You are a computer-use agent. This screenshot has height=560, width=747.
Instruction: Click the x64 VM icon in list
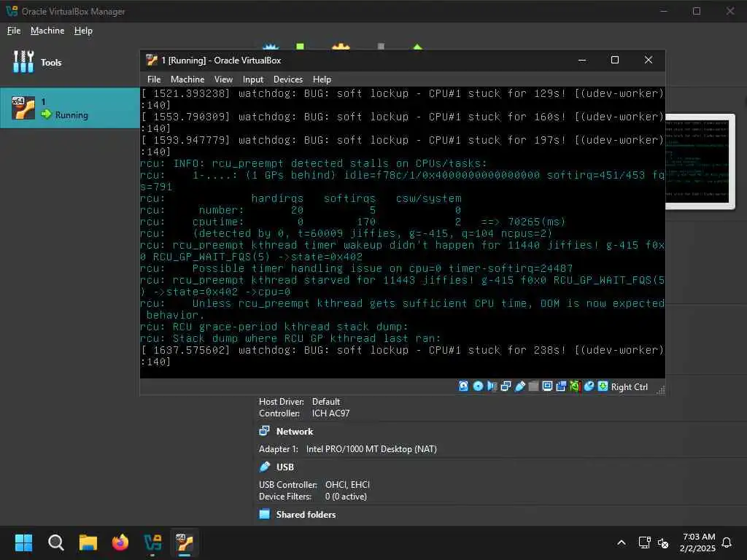pos(23,108)
